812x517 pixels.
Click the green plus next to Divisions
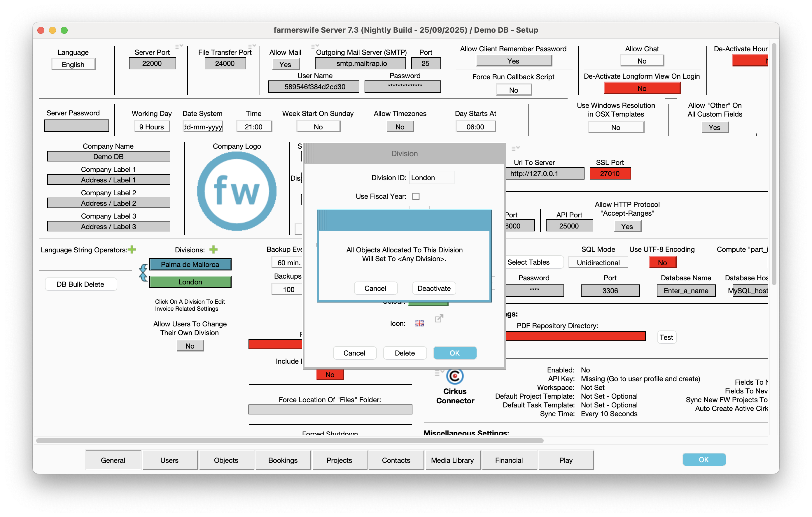point(213,249)
